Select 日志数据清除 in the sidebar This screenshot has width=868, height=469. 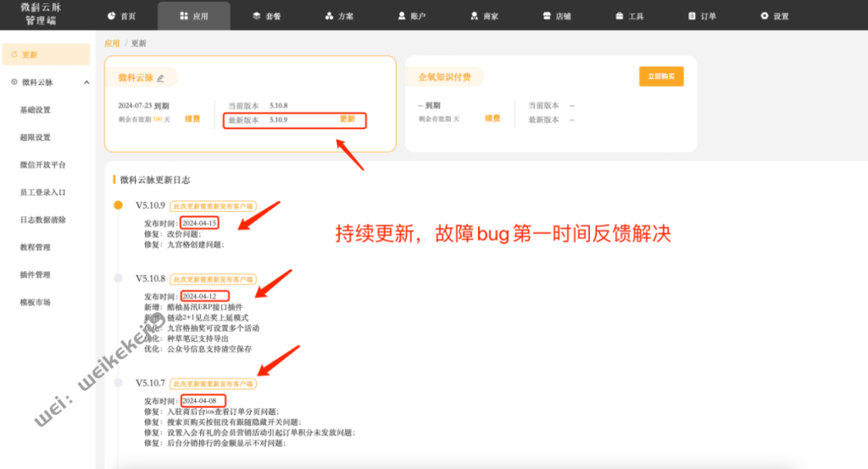tap(42, 220)
